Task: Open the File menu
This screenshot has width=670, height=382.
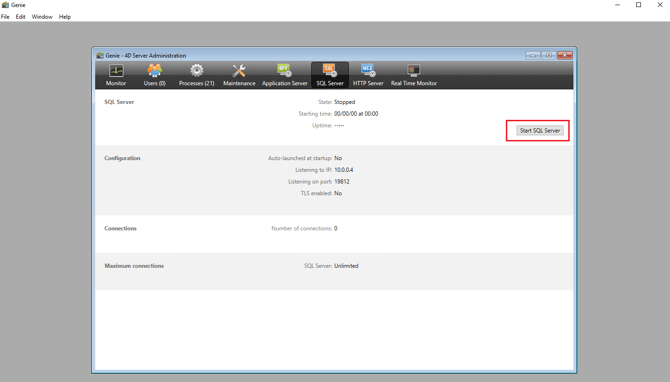Action: click(5, 17)
